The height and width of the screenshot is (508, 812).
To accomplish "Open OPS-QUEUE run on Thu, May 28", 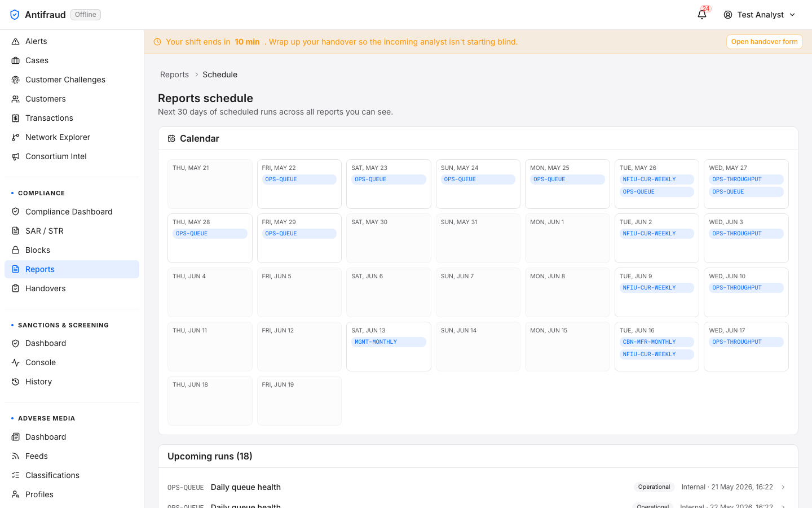I will 210,234.
